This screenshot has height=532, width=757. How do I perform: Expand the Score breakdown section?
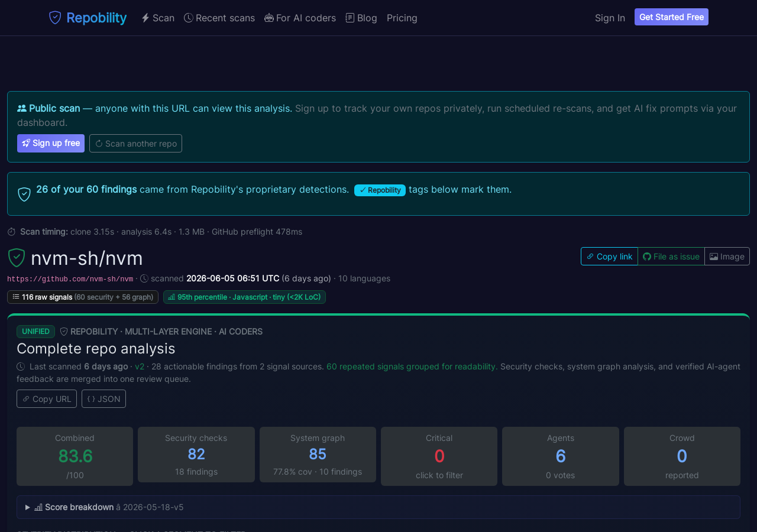pyautogui.click(x=378, y=507)
